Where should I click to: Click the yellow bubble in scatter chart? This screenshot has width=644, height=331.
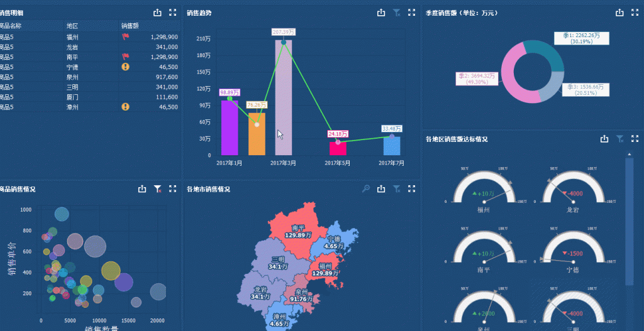pos(111,271)
